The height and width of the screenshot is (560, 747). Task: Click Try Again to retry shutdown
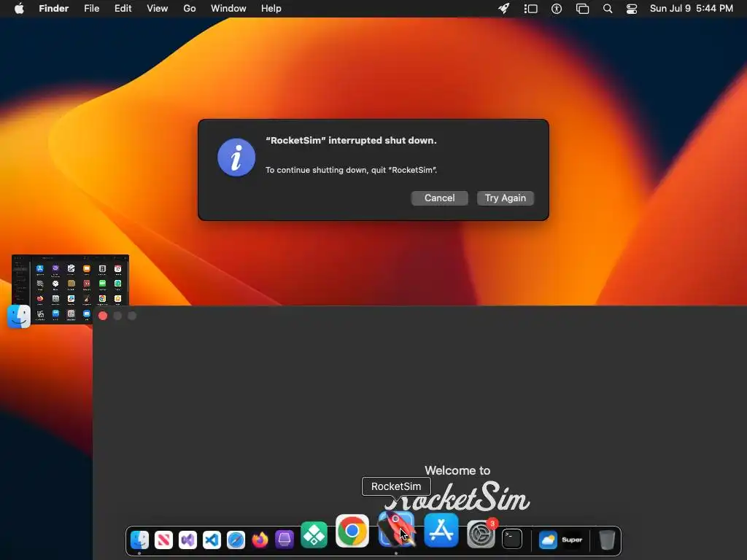505,198
